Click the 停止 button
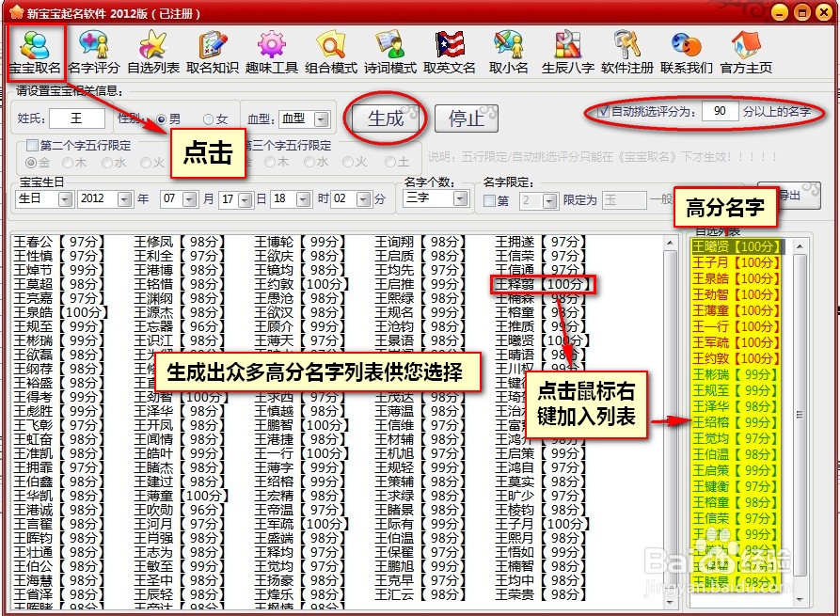Screen dimensions: 840x616 click(x=466, y=118)
